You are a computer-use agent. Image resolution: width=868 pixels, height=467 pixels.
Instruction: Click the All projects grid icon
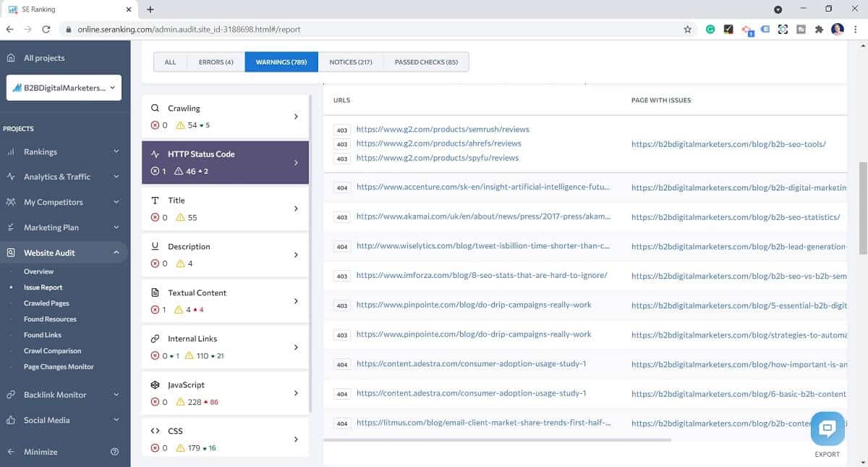(11, 58)
